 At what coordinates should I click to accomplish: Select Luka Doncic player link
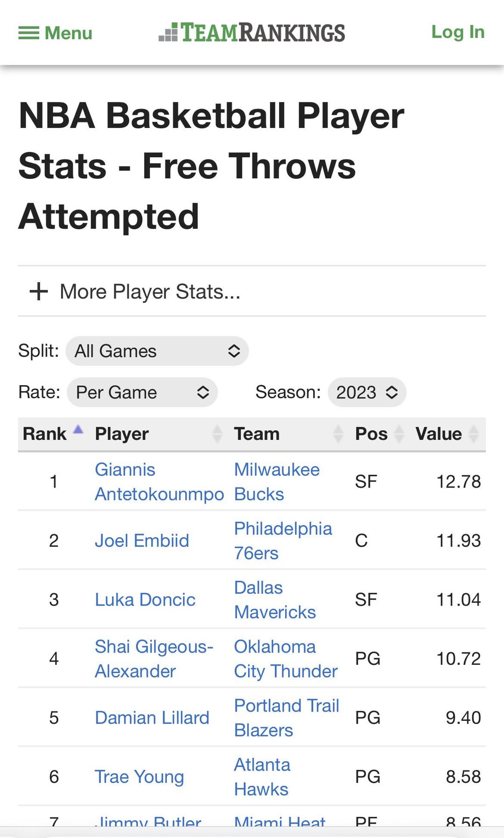pos(145,600)
